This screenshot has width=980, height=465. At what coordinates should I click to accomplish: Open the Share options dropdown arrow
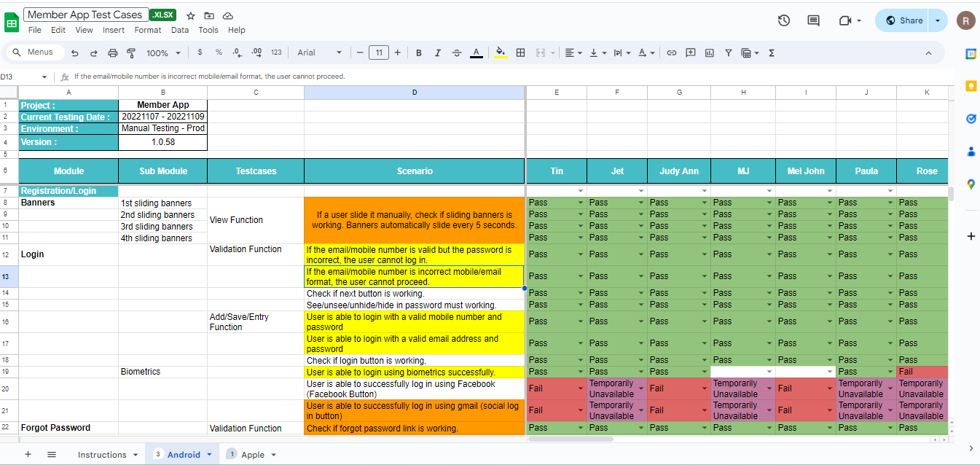938,20
